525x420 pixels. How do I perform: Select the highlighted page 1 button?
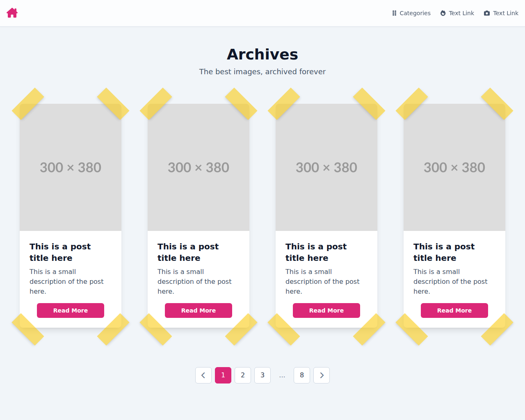pos(223,375)
